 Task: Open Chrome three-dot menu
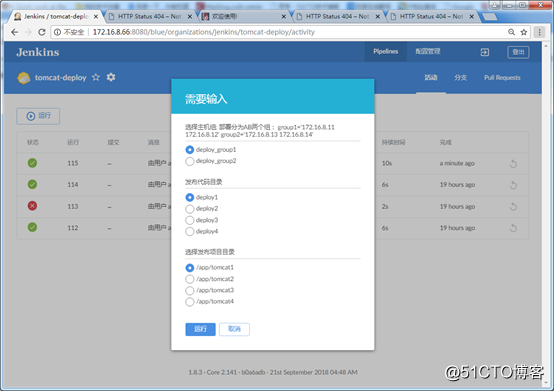point(539,32)
